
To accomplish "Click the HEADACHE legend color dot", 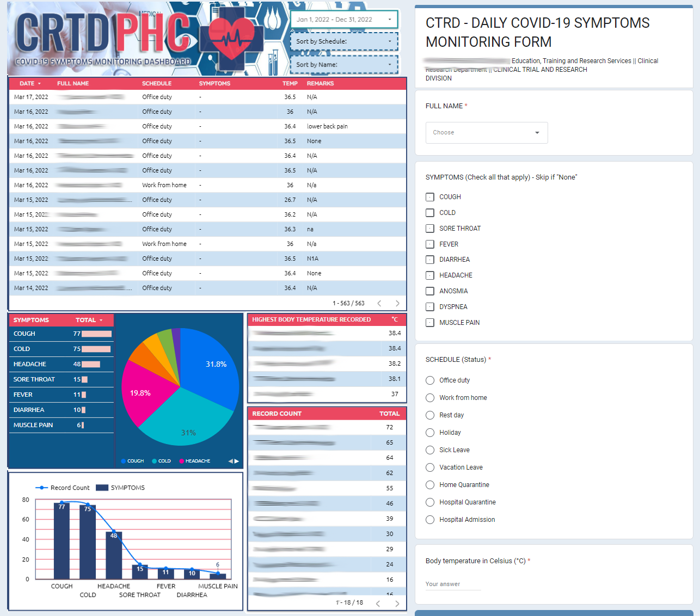I will pos(182,461).
